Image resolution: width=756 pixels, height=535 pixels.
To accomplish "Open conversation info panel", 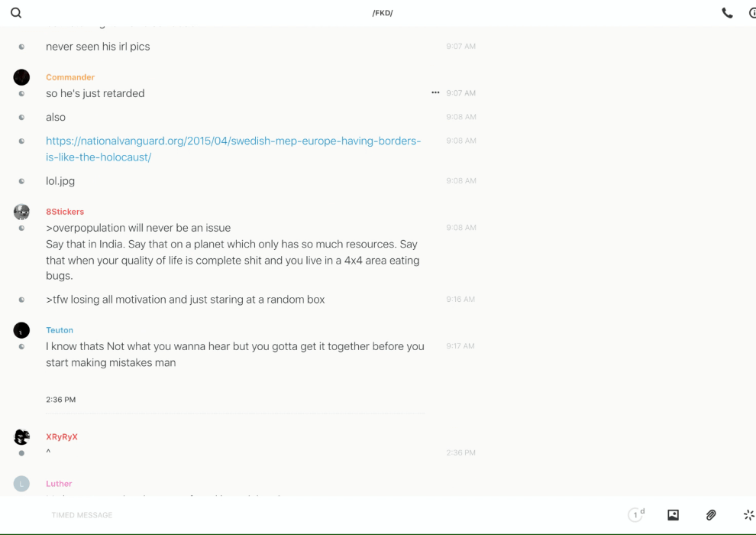I will click(x=752, y=13).
